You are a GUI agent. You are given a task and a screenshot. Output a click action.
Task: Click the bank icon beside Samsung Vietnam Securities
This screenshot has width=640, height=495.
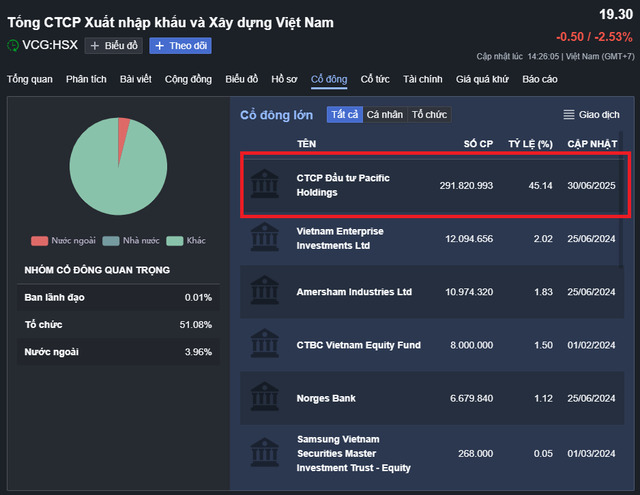(265, 453)
